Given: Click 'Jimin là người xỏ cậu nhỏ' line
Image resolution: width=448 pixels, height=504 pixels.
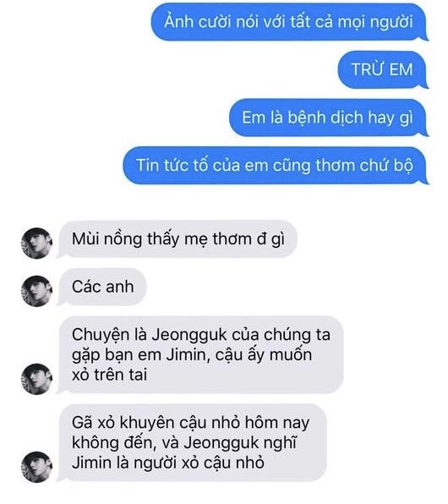Looking at the screenshot, I should click(168, 463).
